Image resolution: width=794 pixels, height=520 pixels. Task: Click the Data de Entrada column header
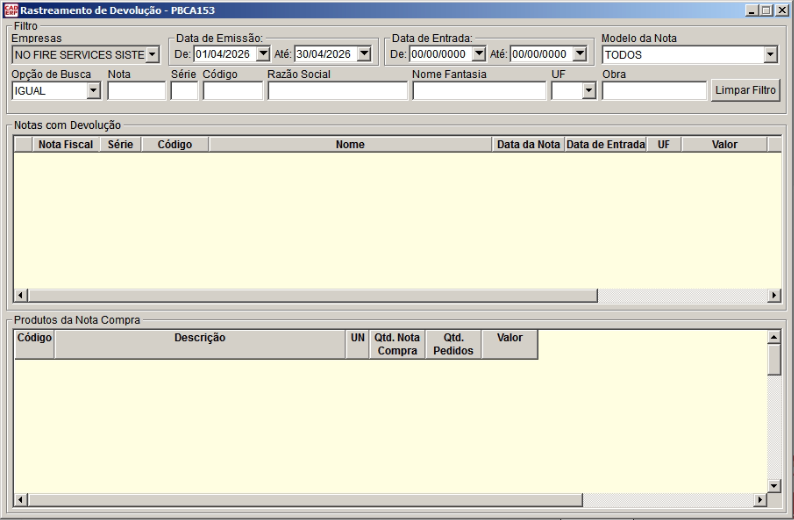click(x=606, y=144)
